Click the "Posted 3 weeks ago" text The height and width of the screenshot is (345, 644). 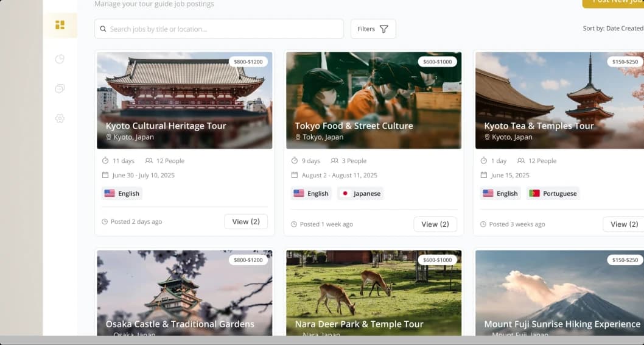[517, 224]
